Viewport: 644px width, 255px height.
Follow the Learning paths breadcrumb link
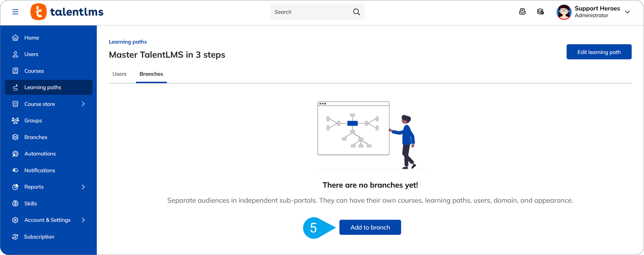coord(128,42)
